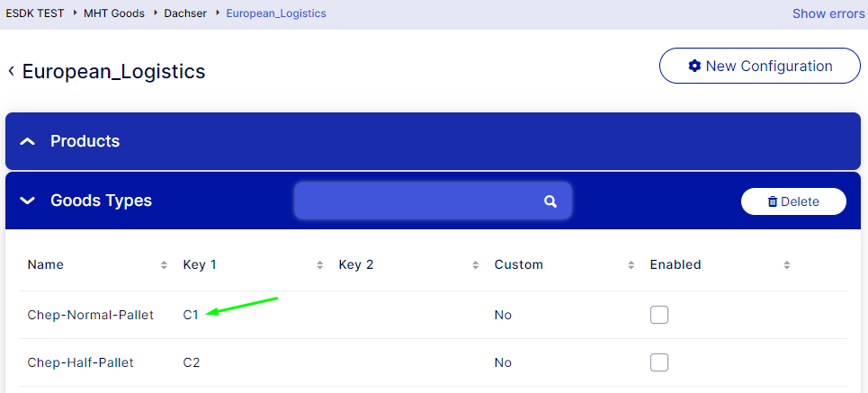Image resolution: width=868 pixels, height=393 pixels.
Task: Enable the Chep-Half-Pallet checkbox
Action: (x=659, y=362)
